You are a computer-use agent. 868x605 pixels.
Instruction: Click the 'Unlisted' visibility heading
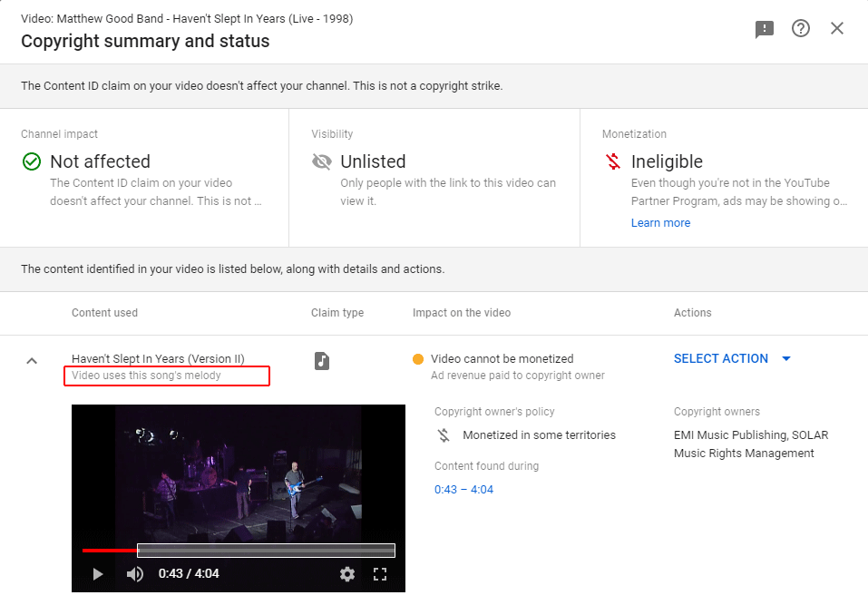(373, 161)
